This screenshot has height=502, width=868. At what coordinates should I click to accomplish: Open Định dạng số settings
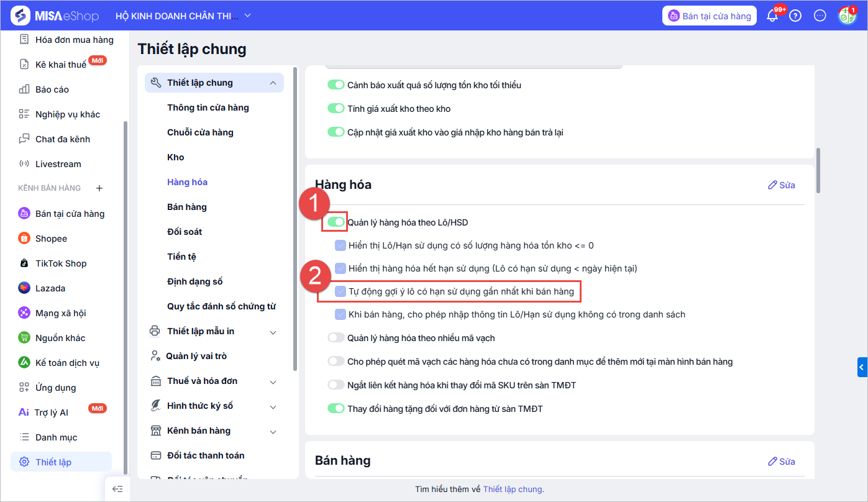click(x=194, y=281)
